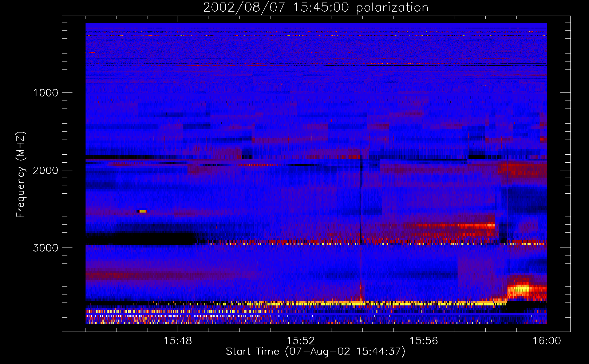Click the 16:00 time axis label
This screenshot has width=589, height=364.
547,341
